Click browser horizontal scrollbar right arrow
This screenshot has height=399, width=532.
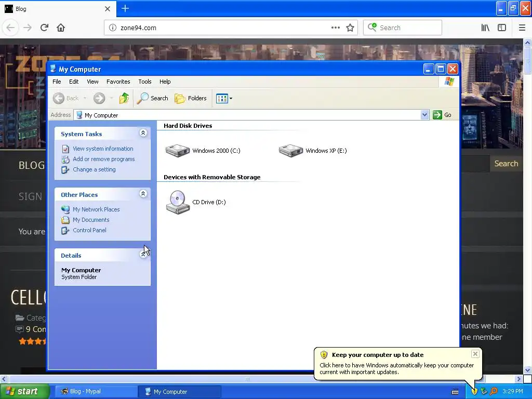(x=518, y=379)
